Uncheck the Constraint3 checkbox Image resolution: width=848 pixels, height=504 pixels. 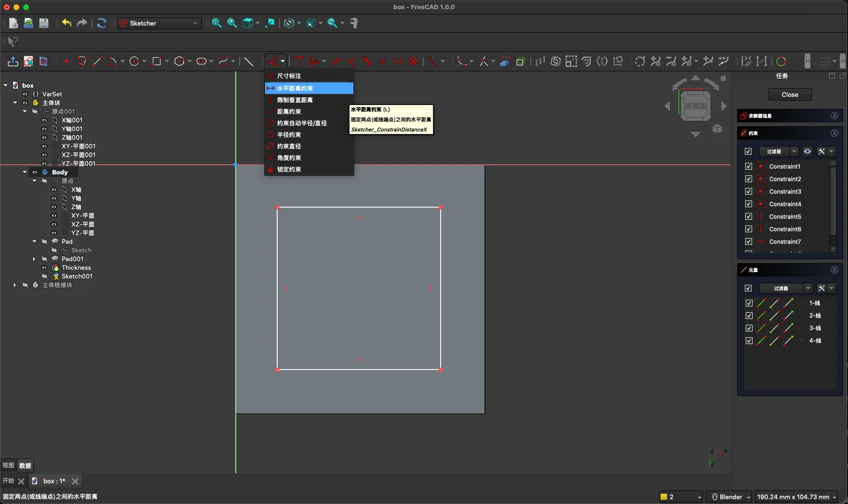point(748,191)
